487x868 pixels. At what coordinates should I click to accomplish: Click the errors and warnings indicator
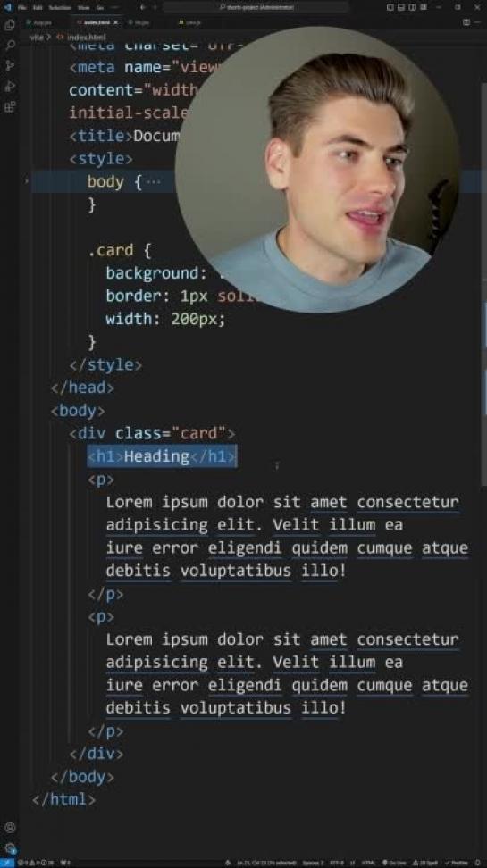pos(36,863)
